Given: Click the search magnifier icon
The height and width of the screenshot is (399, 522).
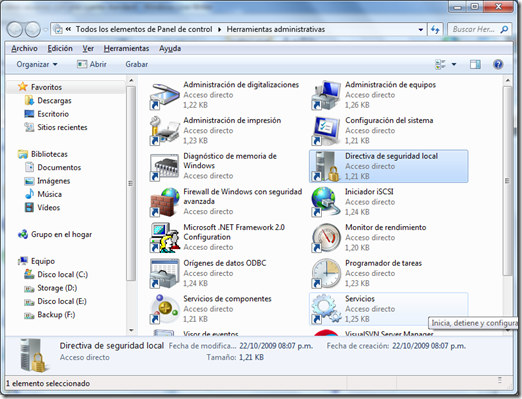Looking at the screenshot, I should point(504,29).
